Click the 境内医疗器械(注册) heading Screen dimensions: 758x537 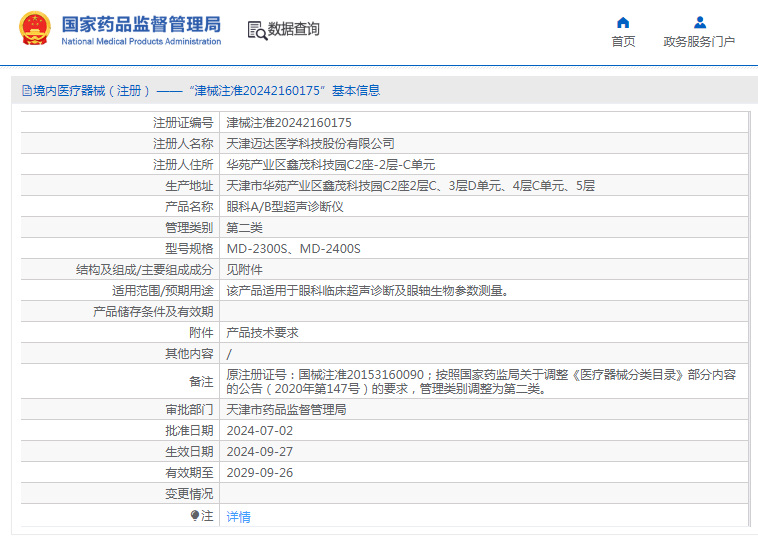pyautogui.click(x=201, y=90)
